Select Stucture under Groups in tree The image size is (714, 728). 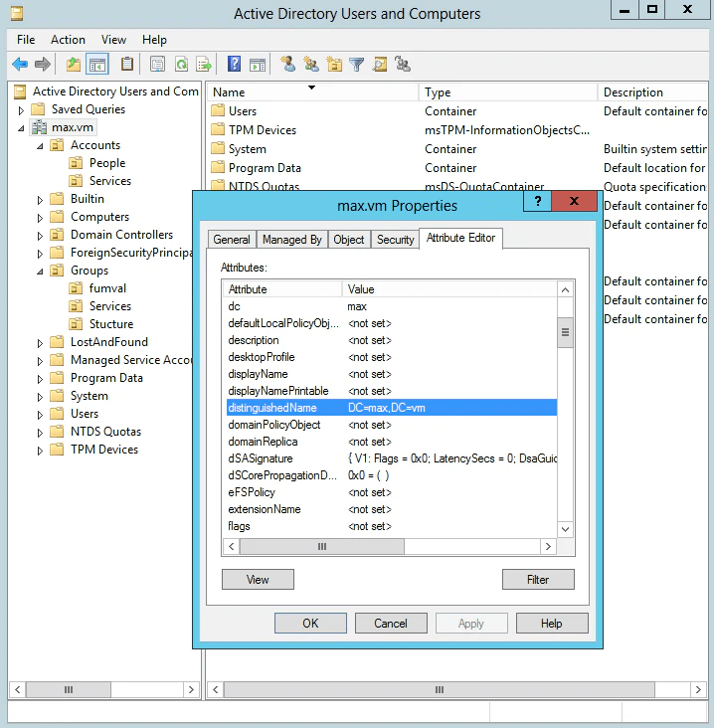coord(111,324)
